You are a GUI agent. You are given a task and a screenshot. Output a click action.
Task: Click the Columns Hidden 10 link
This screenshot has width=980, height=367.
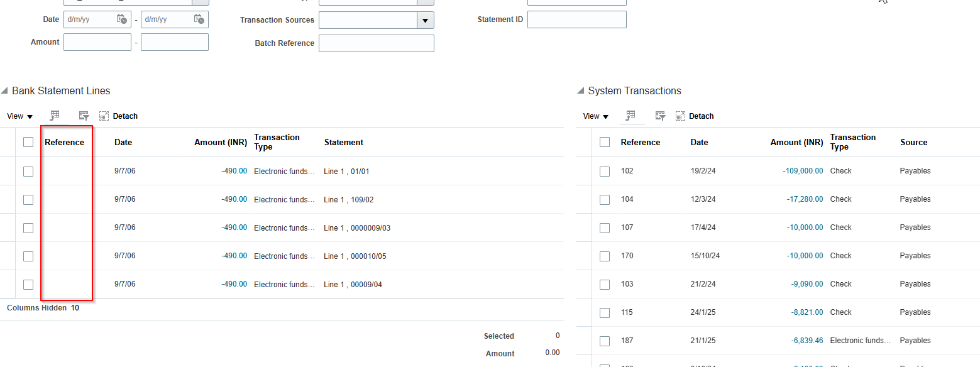click(x=42, y=307)
